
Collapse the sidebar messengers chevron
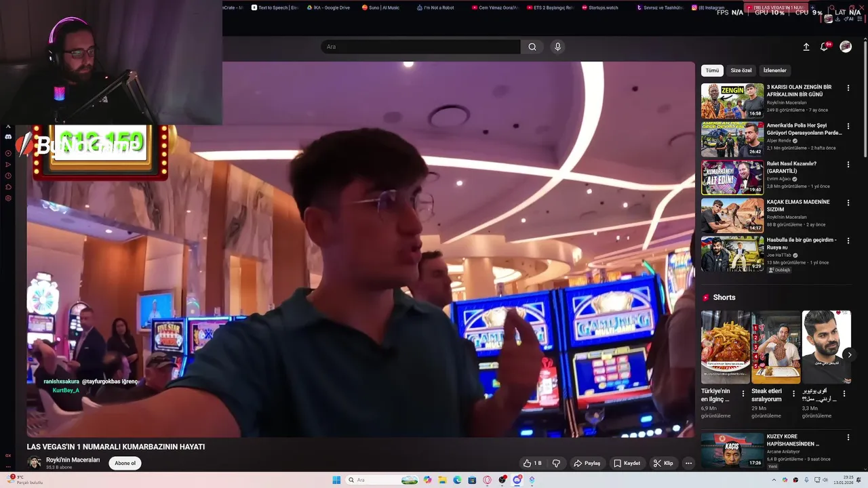click(x=8, y=127)
